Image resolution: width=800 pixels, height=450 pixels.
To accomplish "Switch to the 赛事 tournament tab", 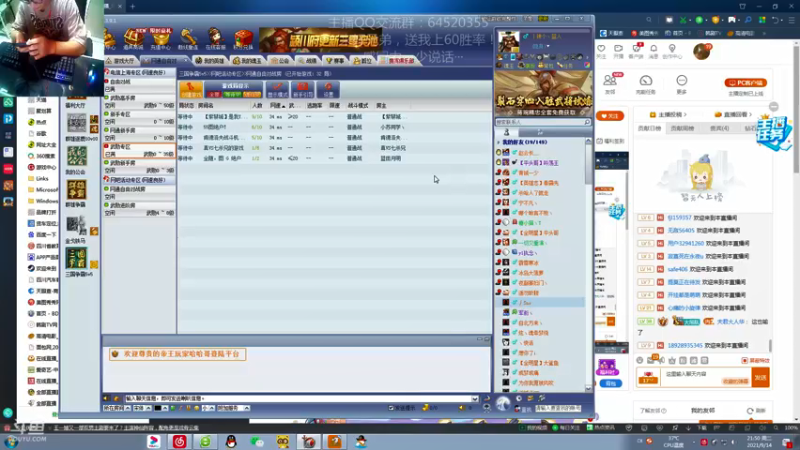I will pyautogui.click(x=335, y=61).
